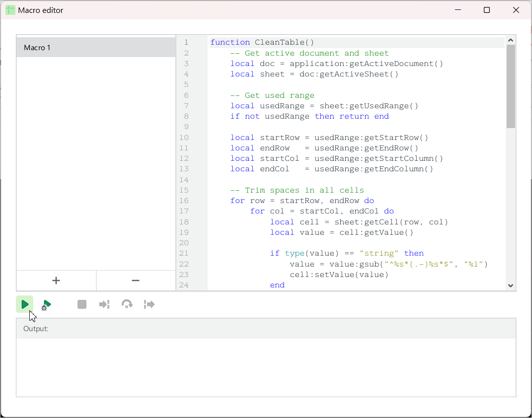Click the step into debugger icon
Screen dimensions: 532x418
104,304
